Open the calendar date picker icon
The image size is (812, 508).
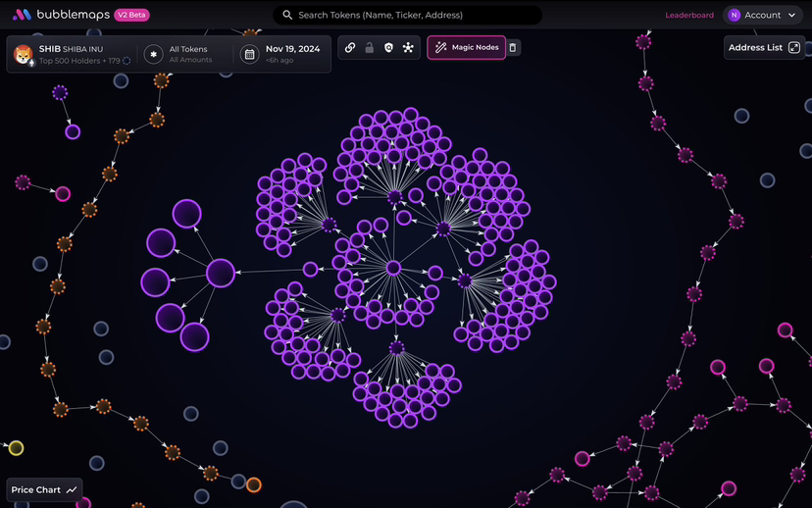pyautogui.click(x=250, y=54)
